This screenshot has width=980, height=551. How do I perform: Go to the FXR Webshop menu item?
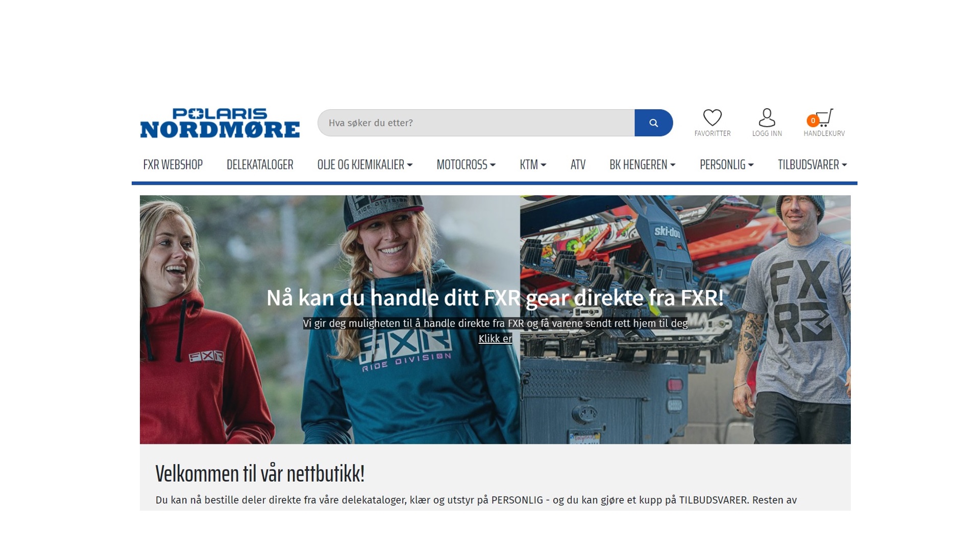[173, 165]
